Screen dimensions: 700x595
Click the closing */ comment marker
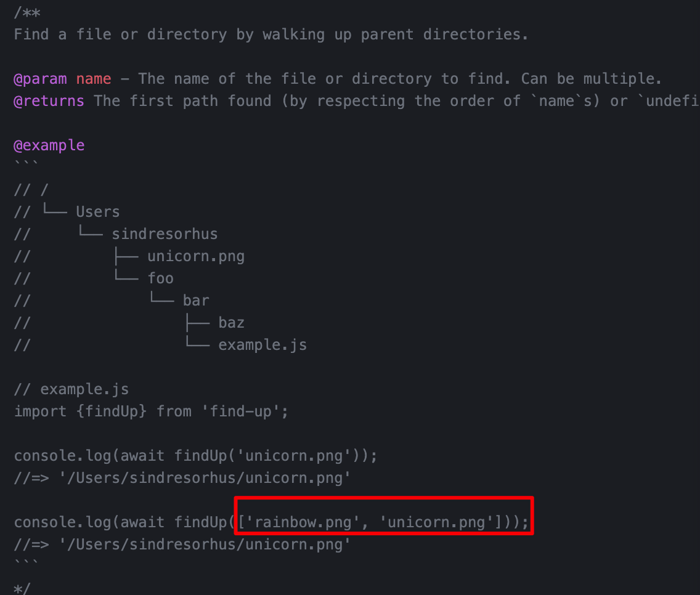coord(22,589)
